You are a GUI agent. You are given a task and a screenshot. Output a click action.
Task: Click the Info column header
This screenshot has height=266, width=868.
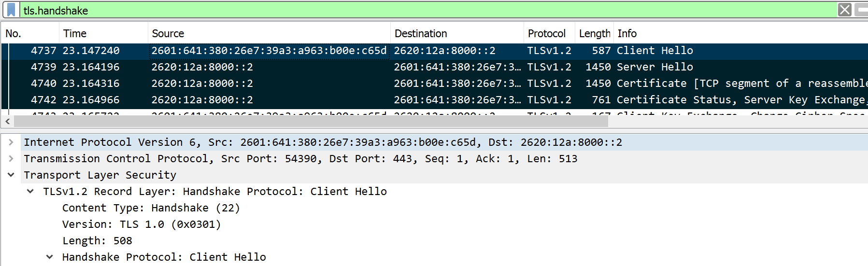(x=627, y=33)
